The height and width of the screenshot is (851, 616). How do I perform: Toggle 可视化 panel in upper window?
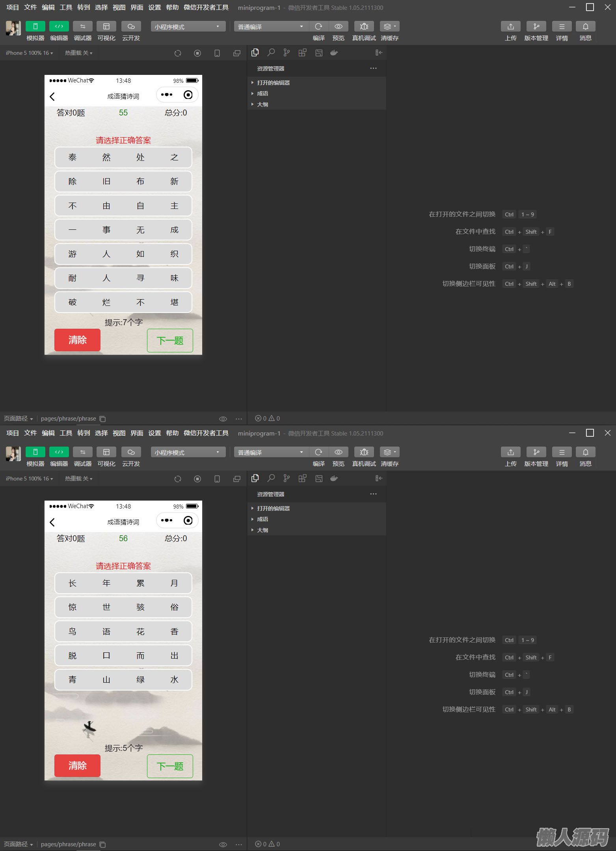(106, 26)
